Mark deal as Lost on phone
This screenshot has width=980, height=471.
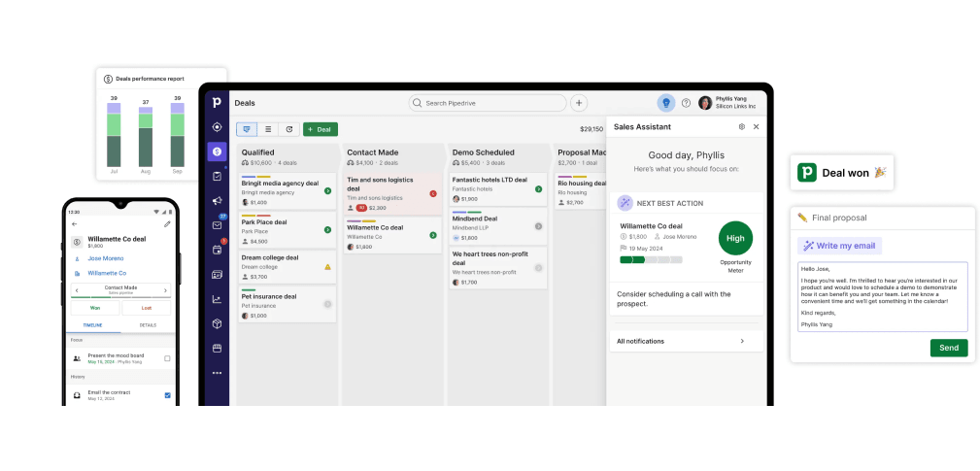[x=147, y=308]
